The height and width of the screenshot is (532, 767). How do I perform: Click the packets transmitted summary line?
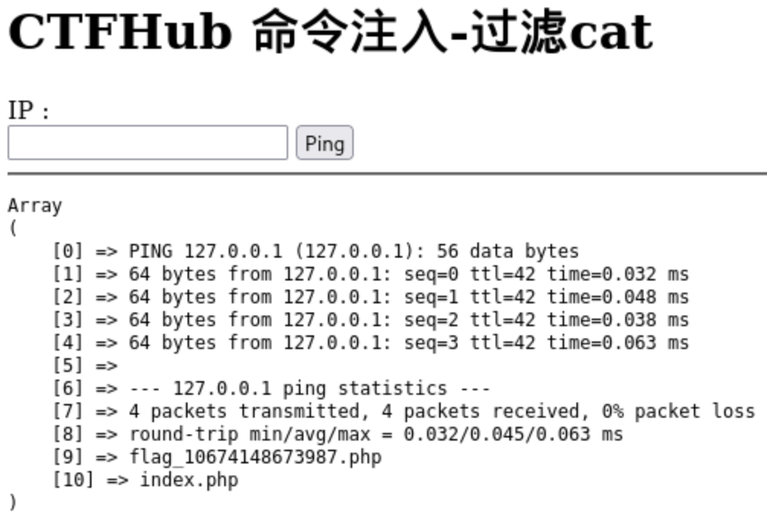(x=441, y=412)
